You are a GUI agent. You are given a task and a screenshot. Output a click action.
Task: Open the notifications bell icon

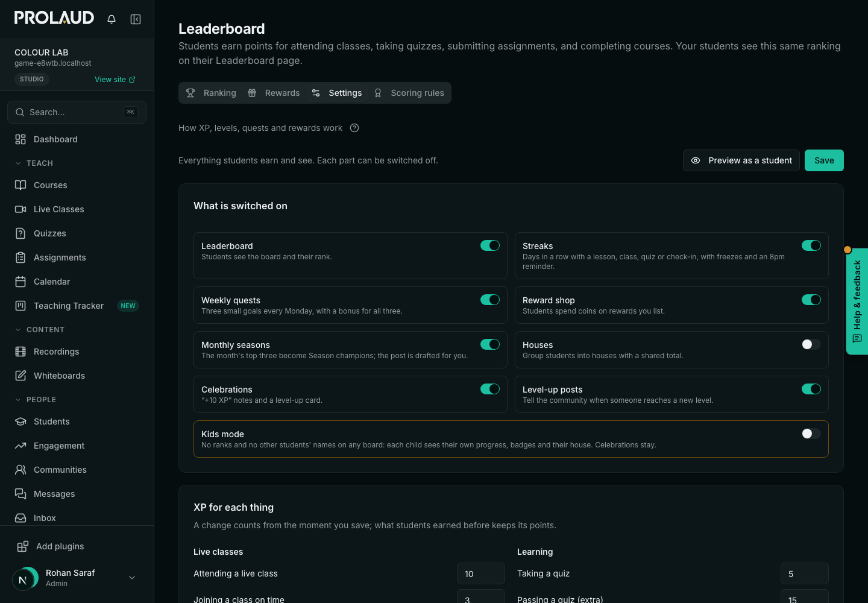112,19
